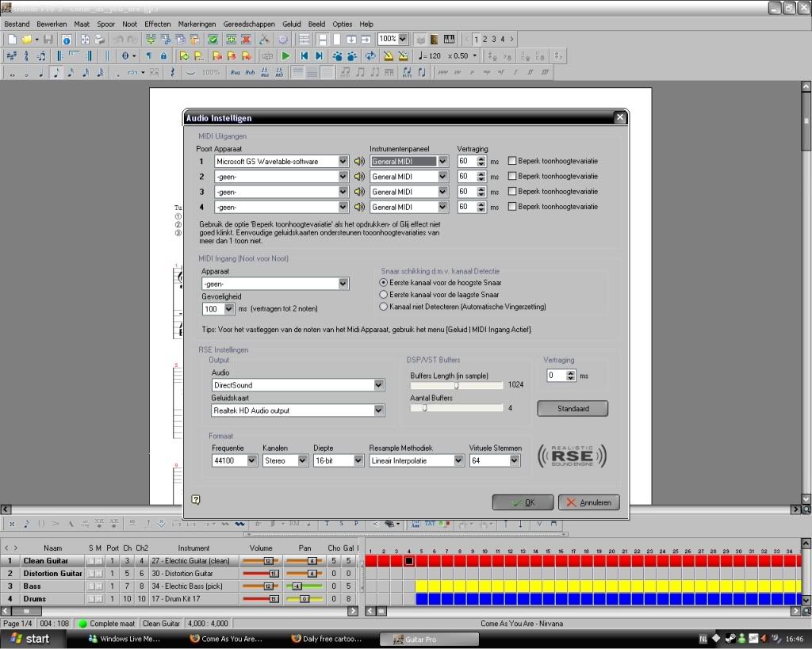The height and width of the screenshot is (649, 812).
Task: Select Eerste kanaal voor de hoogste Snaar
Action: coord(383,283)
